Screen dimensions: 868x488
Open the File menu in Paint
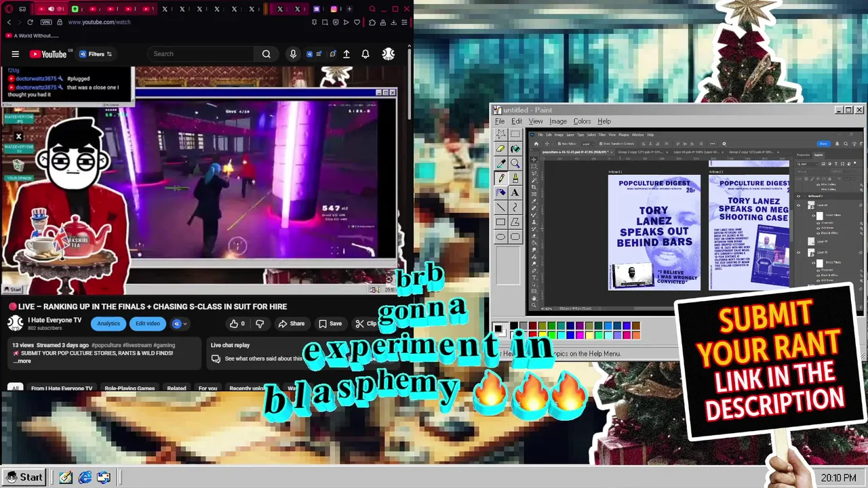tap(500, 121)
